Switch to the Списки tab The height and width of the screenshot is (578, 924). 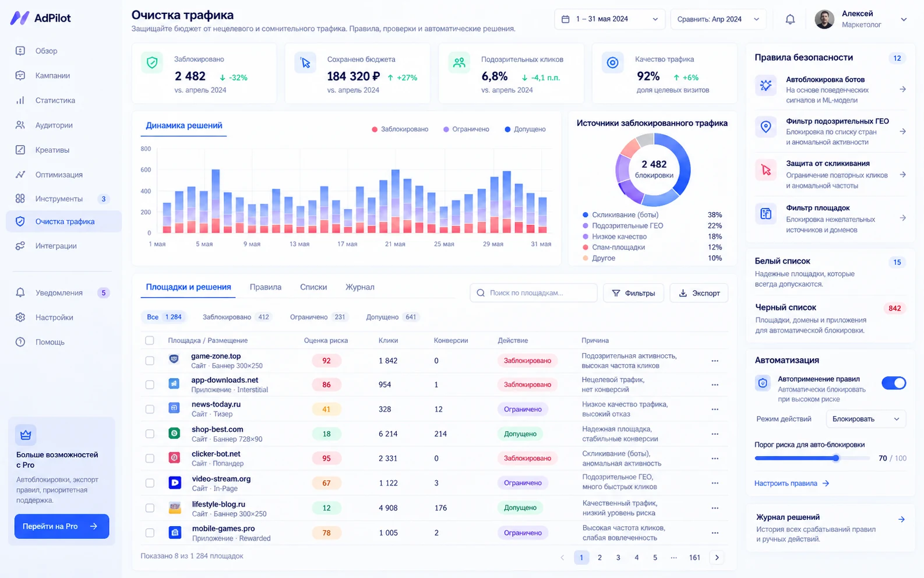click(x=313, y=287)
